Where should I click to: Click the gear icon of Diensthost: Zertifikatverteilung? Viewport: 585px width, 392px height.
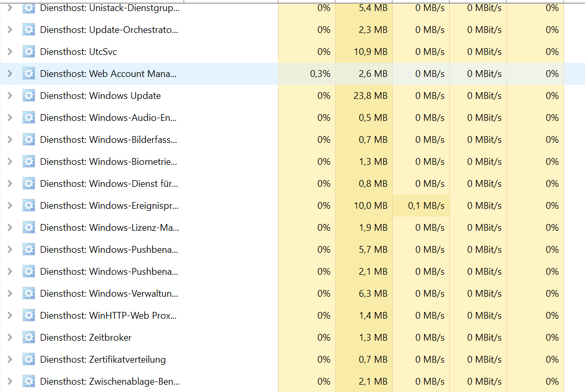tap(29, 360)
